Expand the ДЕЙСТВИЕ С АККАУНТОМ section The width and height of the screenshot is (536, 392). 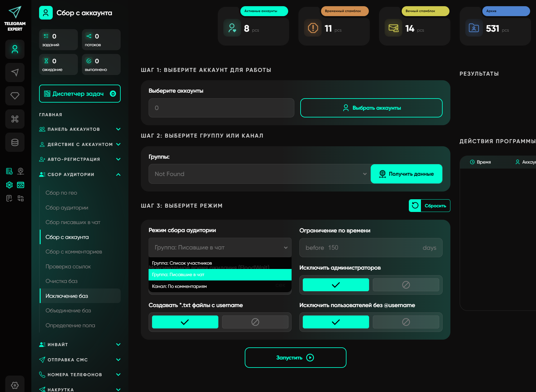tap(80, 144)
